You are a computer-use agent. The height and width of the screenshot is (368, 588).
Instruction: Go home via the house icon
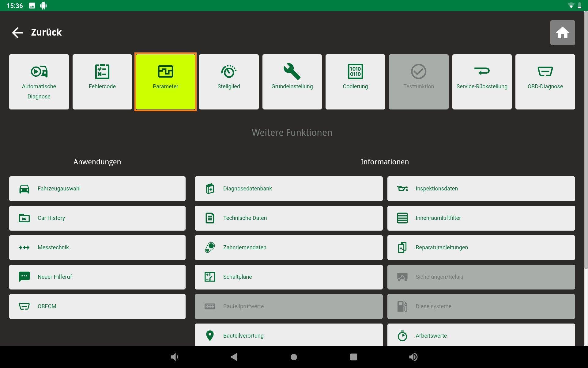coord(562,33)
